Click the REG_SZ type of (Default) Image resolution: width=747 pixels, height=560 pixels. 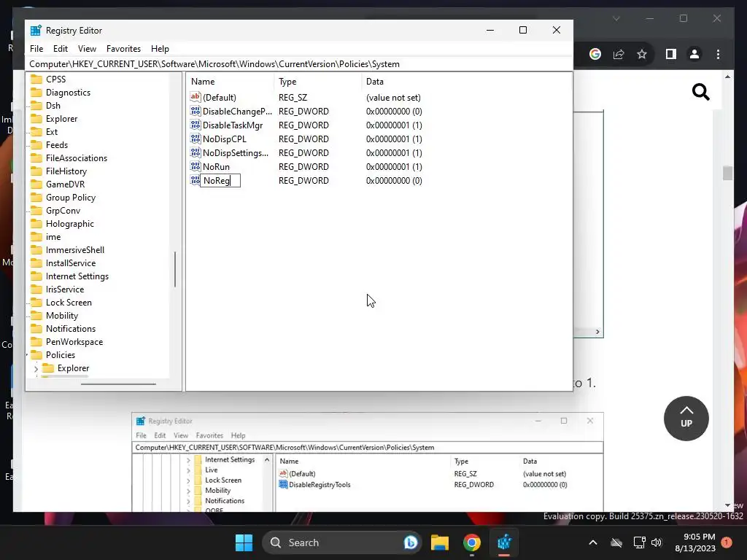pyautogui.click(x=293, y=97)
